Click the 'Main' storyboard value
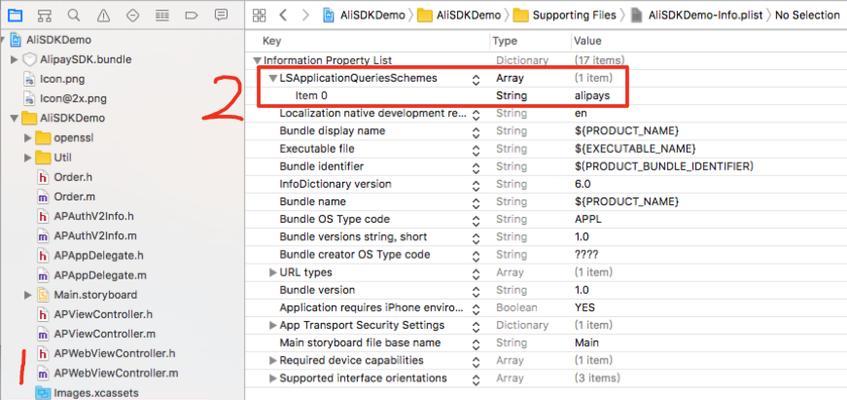The width and height of the screenshot is (847, 400). pos(587,343)
